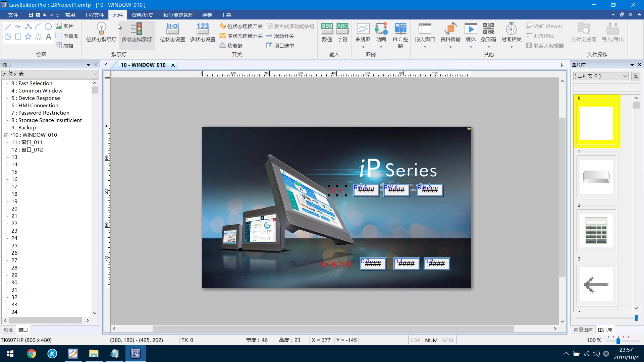Click the 功能键 function key button

click(x=231, y=46)
